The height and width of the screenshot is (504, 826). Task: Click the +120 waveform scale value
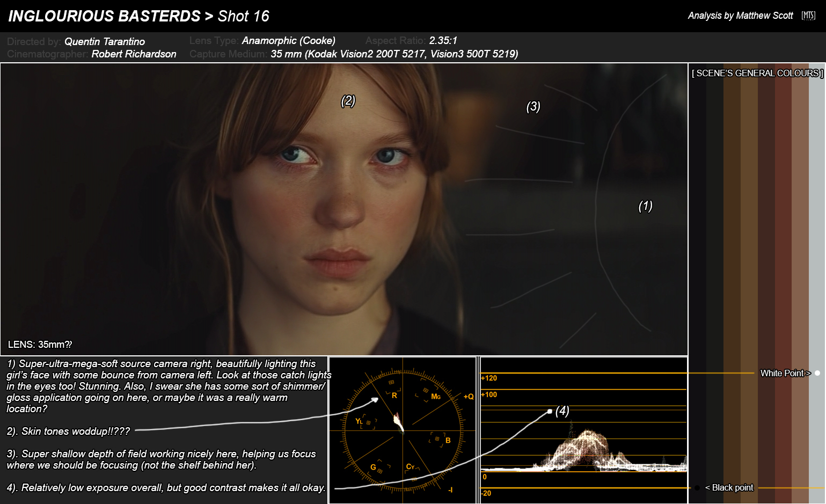[489, 378]
